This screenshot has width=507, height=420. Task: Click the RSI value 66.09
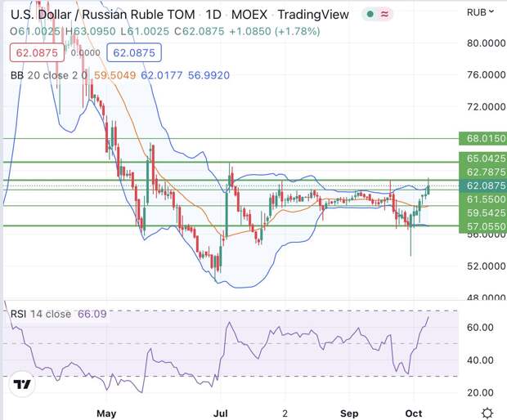[92, 314]
